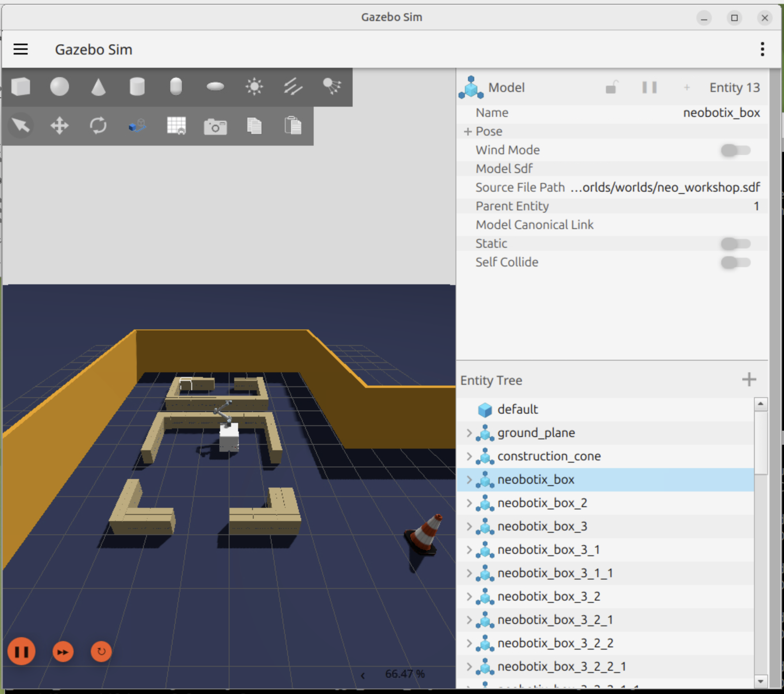
Task: Enable the Static switch
Action: (735, 244)
